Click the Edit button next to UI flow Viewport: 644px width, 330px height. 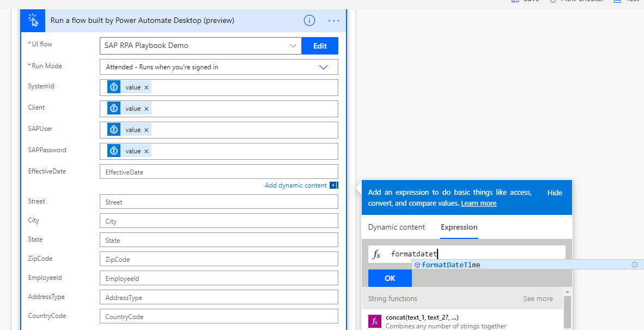coord(320,46)
